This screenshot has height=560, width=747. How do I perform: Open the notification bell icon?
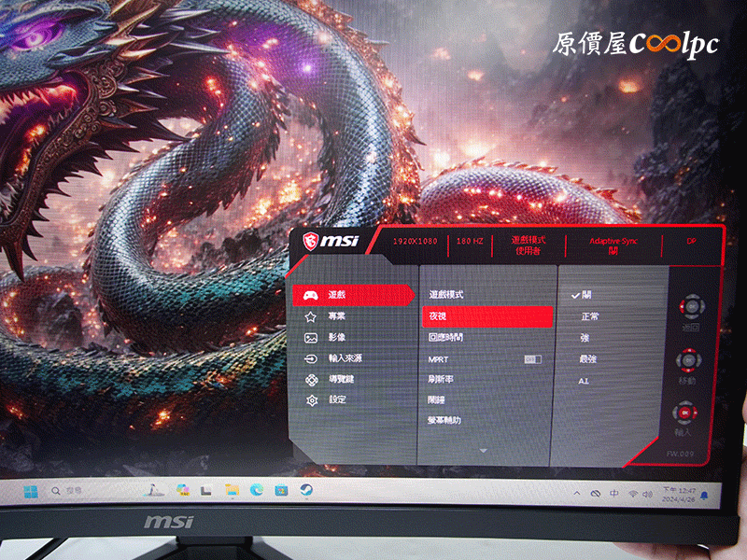click(x=704, y=496)
